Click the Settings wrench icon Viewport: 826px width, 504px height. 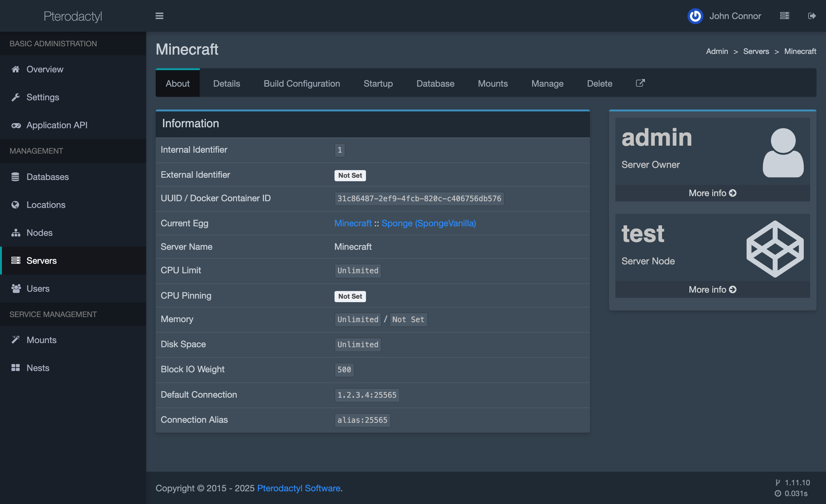pos(16,97)
